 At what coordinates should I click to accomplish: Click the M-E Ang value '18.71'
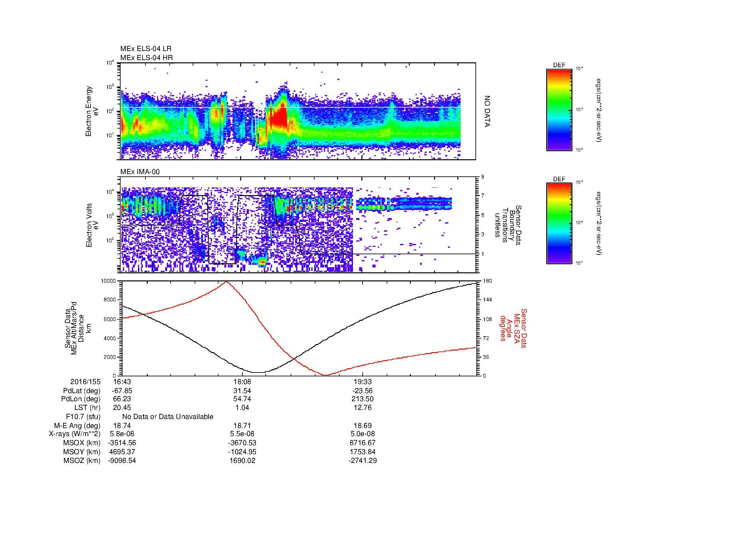pos(242,426)
